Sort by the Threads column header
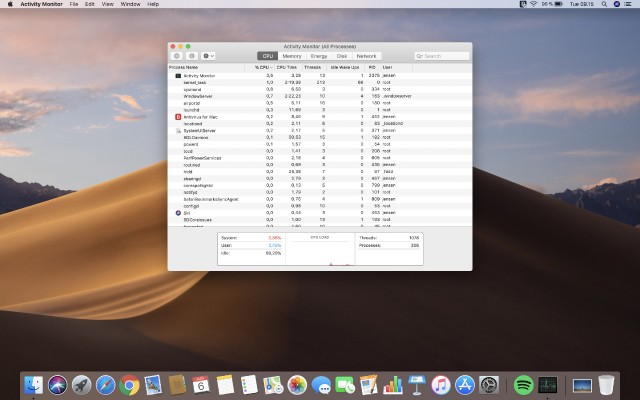640x400 pixels. (x=313, y=67)
